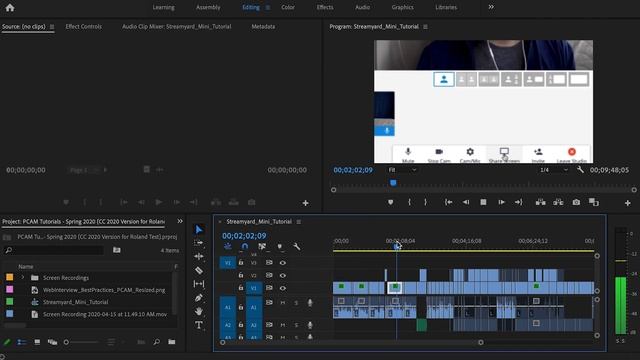This screenshot has height=360, width=640.
Task: Open Editing workspace menu icon
Action: point(268,7)
